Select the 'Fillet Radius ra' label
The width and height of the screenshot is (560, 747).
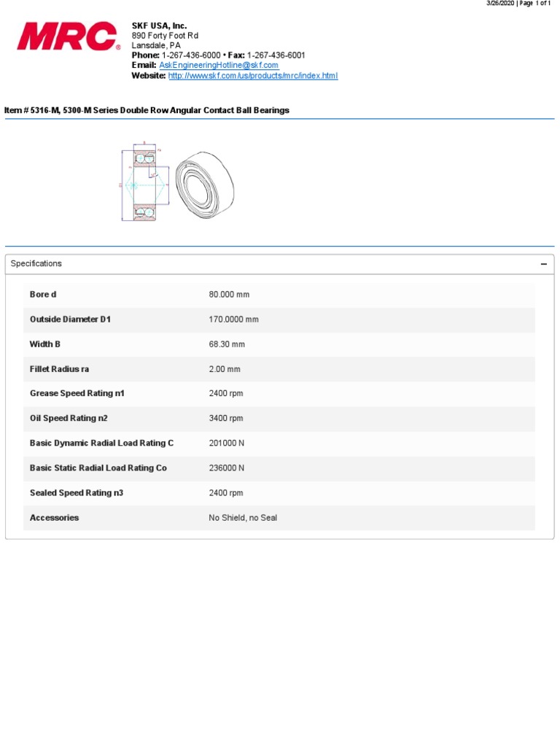(59, 368)
